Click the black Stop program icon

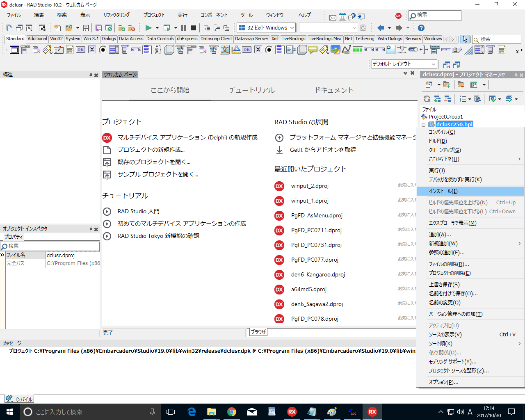(x=194, y=28)
